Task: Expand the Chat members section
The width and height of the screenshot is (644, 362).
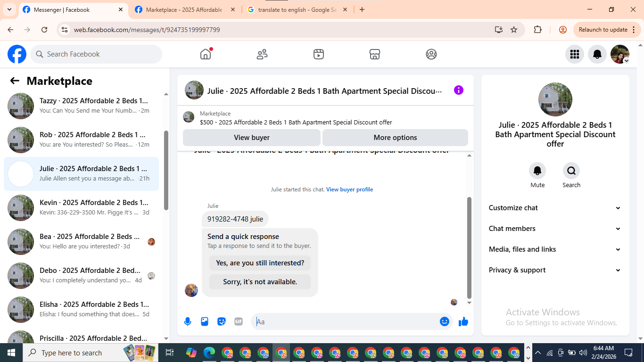Action: pos(555,229)
